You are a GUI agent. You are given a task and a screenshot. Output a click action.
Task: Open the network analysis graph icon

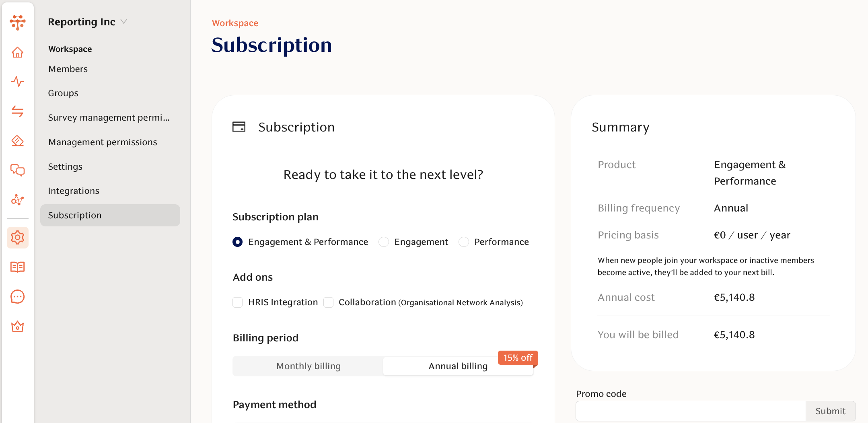coord(18,200)
